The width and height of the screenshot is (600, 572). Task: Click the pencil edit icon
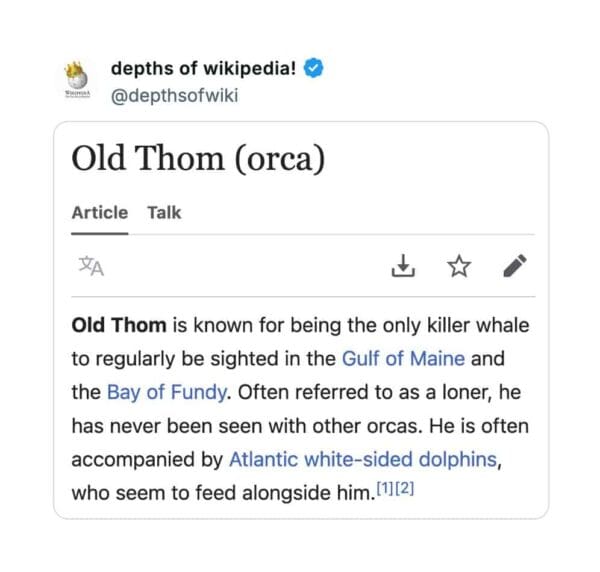(514, 266)
